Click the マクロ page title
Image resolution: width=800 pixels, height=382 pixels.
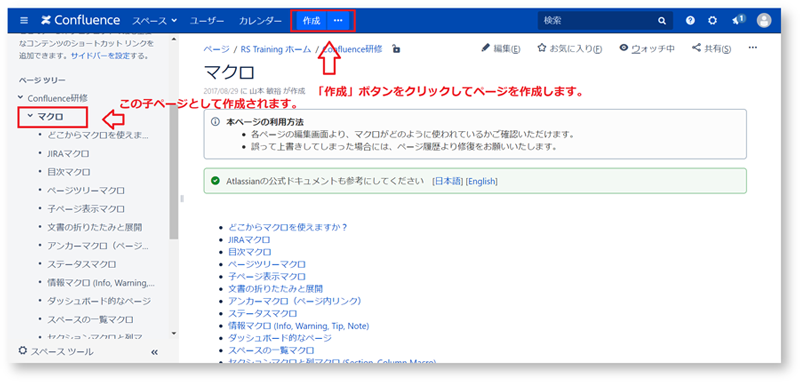(229, 72)
